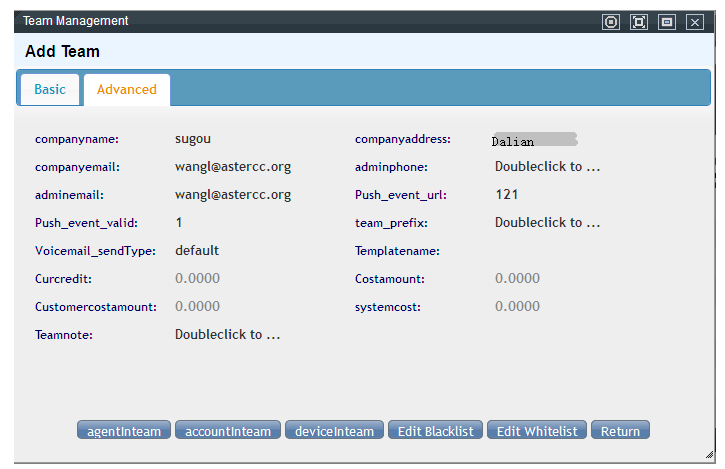The width and height of the screenshot is (725, 469).
Task: Click the Return button
Action: click(620, 431)
